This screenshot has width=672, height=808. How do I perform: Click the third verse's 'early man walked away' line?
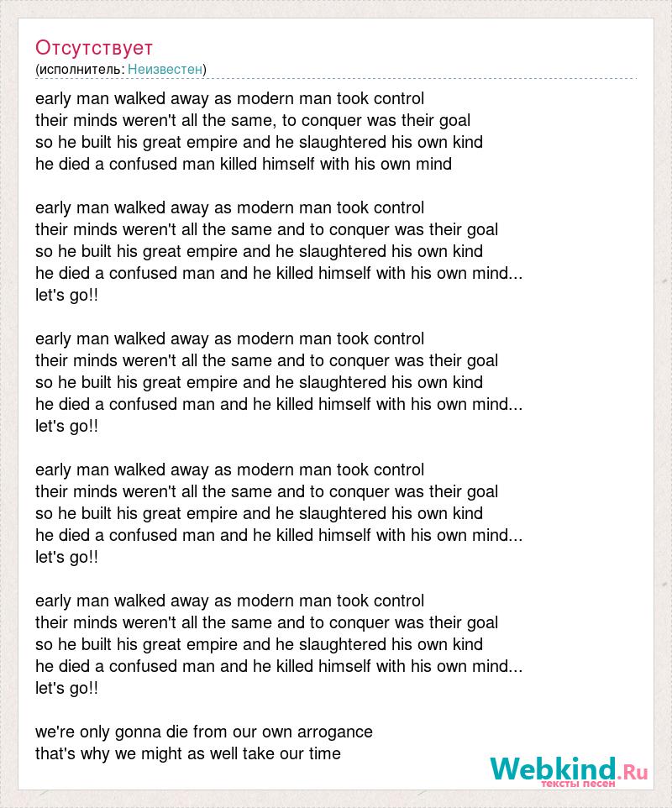[230, 339]
